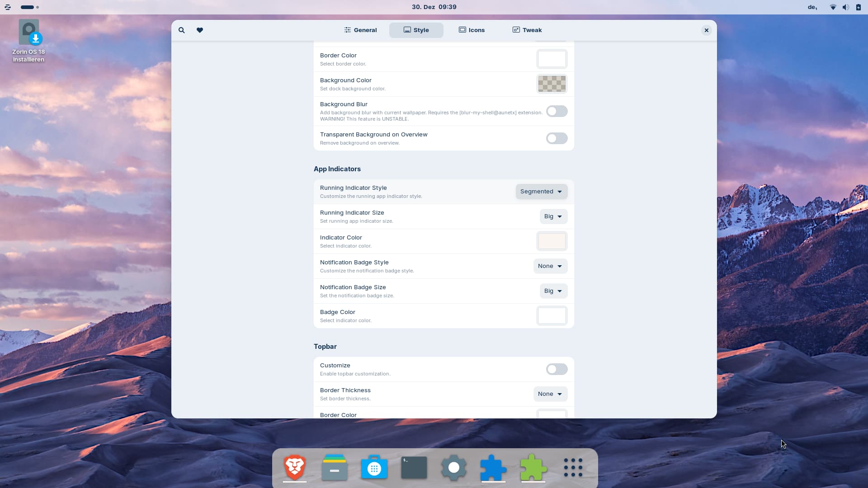Open Terminal from the dock

click(414, 468)
